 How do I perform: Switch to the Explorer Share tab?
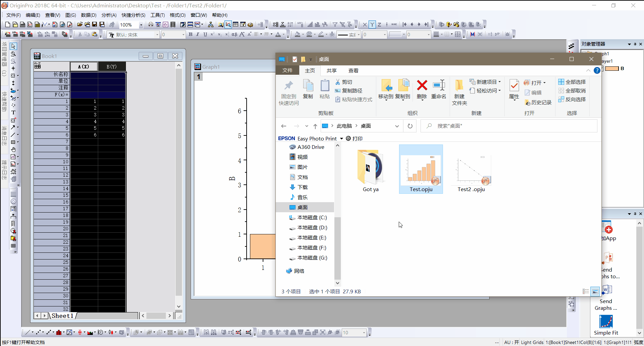(332, 70)
